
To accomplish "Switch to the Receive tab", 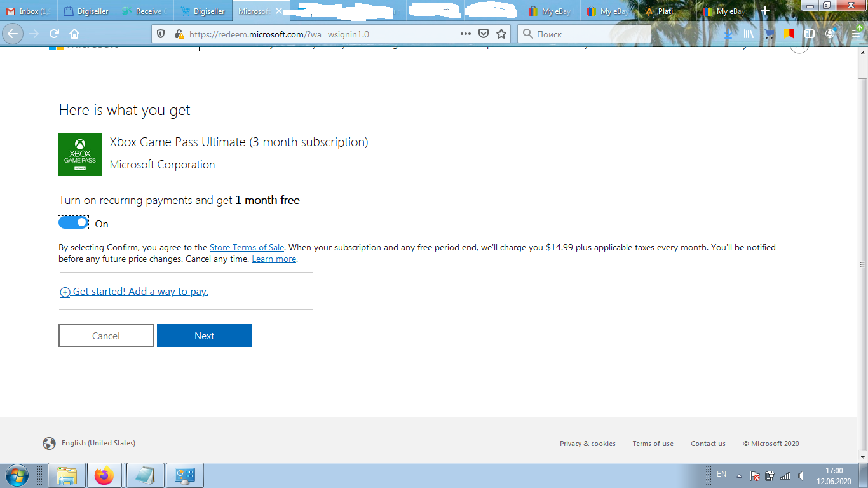I will pyautogui.click(x=144, y=11).
